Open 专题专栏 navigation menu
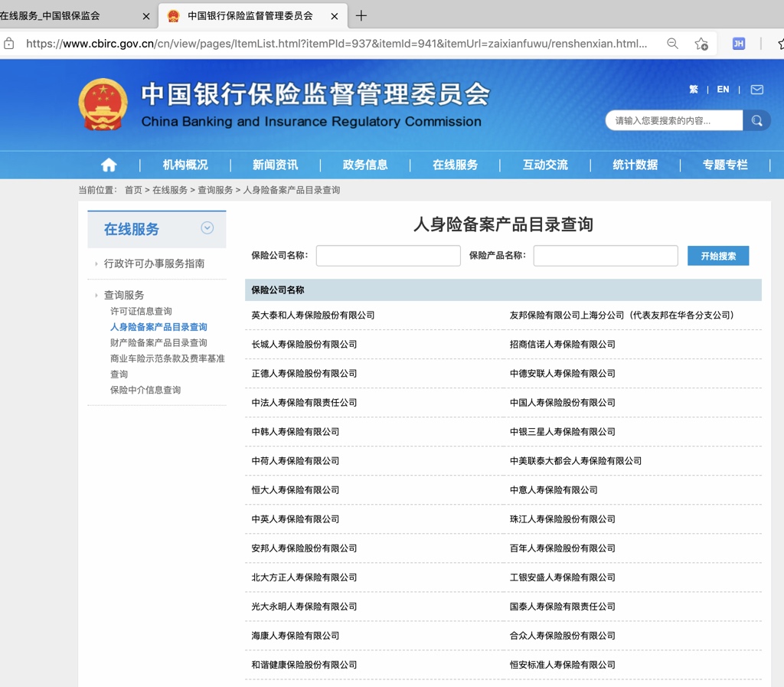The image size is (784, 687). tap(725, 165)
